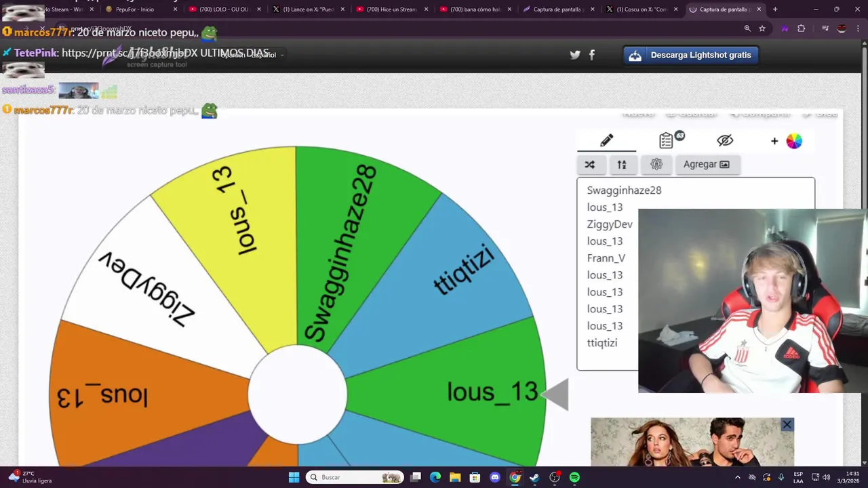Bookmark this page with the star
868x488 pixels.
tap(762, 28)
